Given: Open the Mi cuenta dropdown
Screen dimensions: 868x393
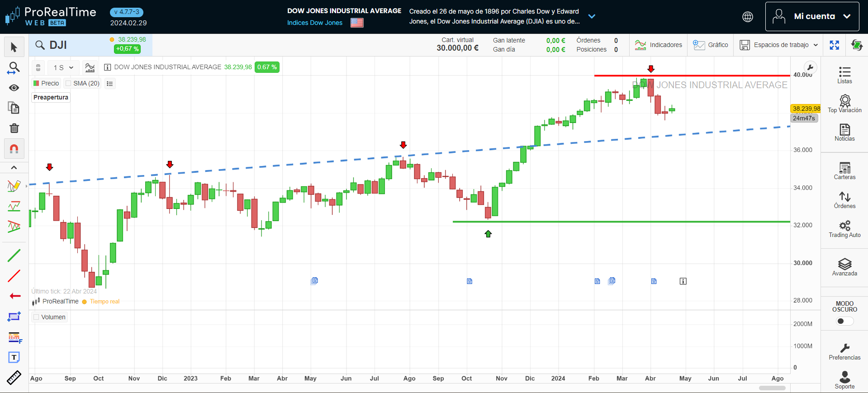Looking at the screenshot, I should [x=812, y=16].
